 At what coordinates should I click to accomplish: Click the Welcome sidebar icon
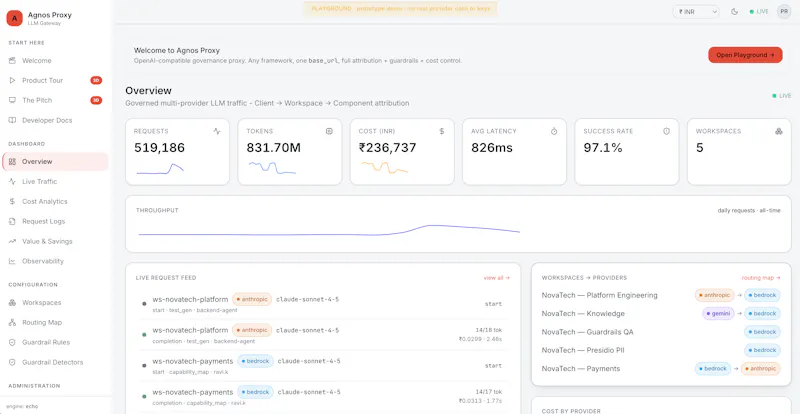pyautogui.click(x=12, y=61)
